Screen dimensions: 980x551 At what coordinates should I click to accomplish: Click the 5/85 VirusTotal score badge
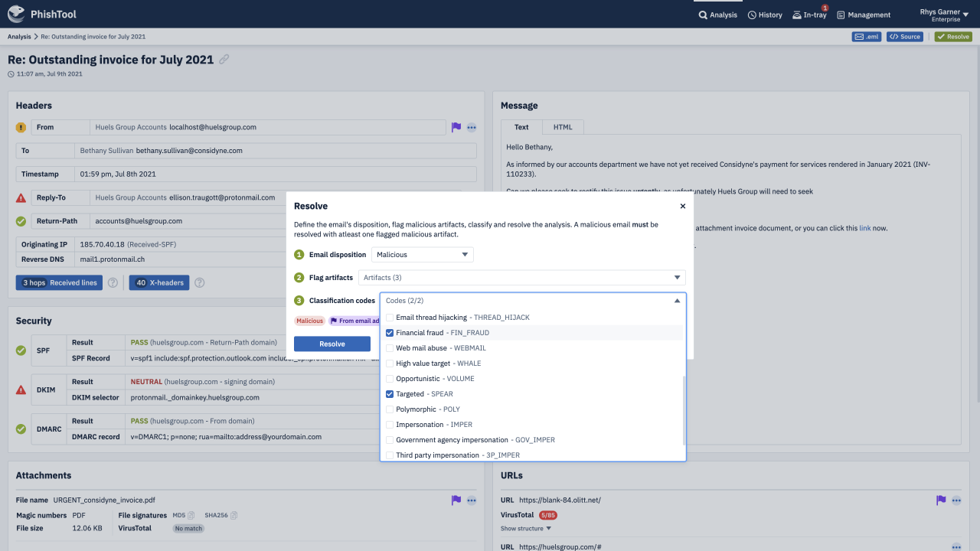547,516
